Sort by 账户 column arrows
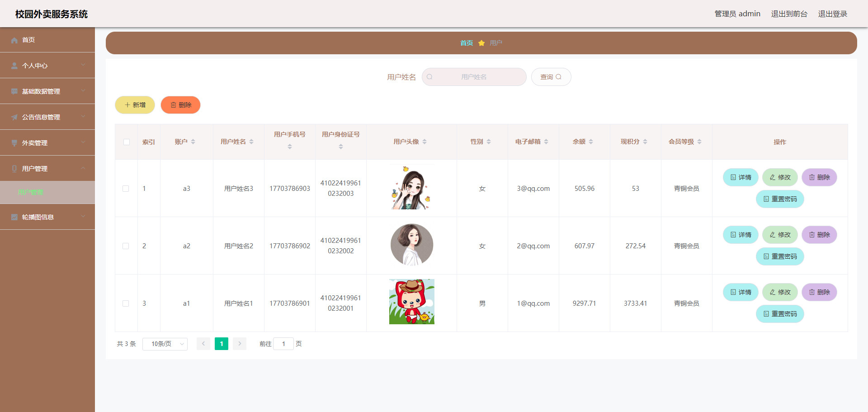 [x=193, y=142]
